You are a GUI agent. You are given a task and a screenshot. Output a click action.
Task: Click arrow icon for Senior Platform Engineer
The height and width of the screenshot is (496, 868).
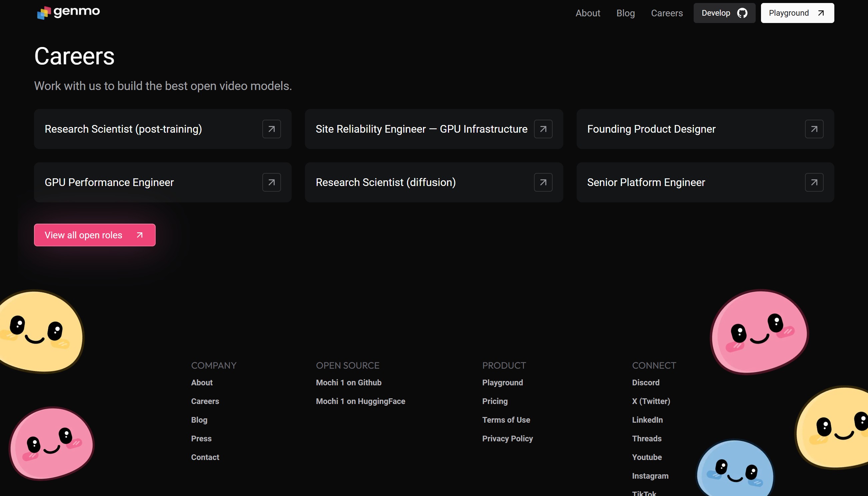[x=814, y=182]
